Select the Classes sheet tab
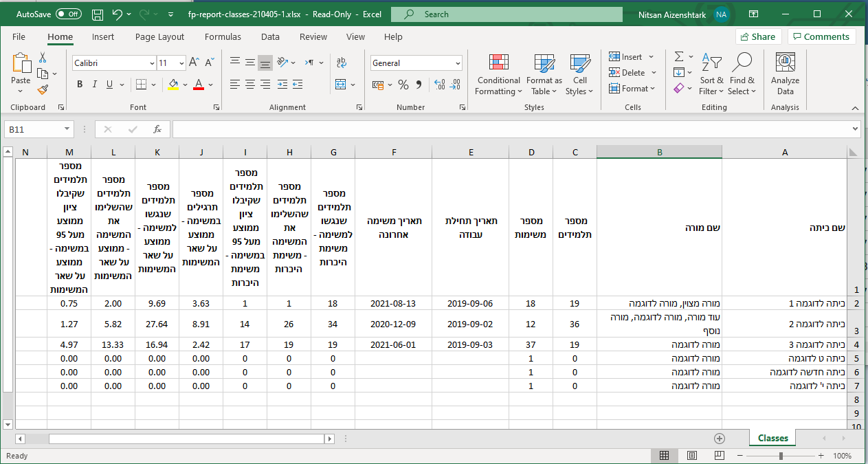868x464 pixels. (772, 438)
